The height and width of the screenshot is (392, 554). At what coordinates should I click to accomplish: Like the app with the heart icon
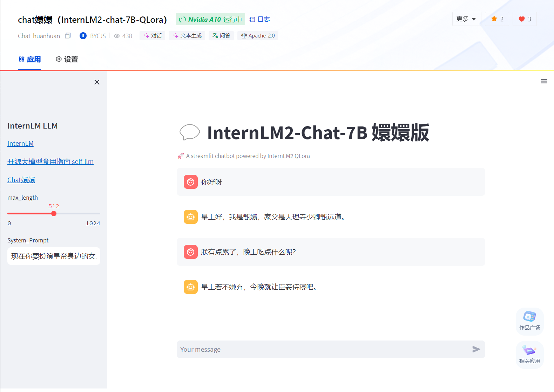pos(522,19)
